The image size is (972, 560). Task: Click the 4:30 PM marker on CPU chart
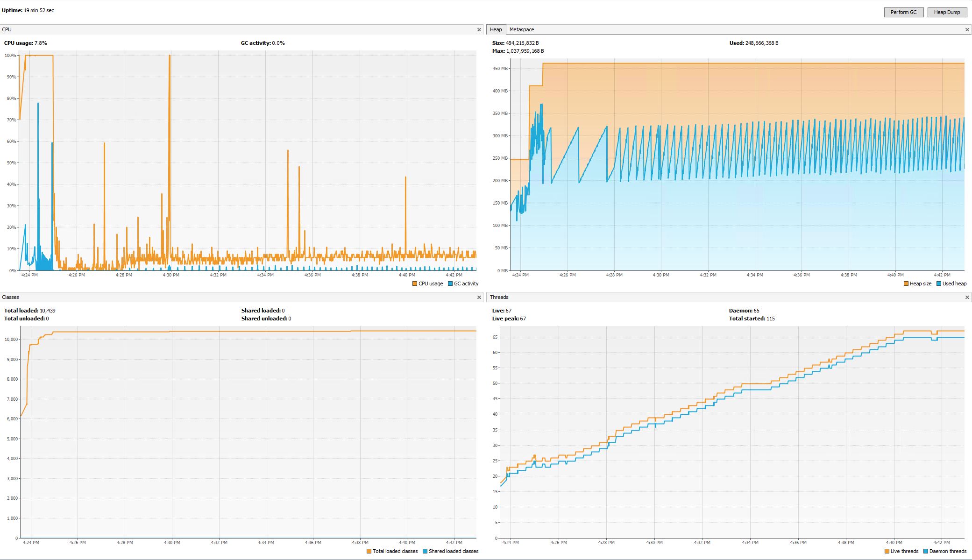pyautogui.click(x=171, y=275)
